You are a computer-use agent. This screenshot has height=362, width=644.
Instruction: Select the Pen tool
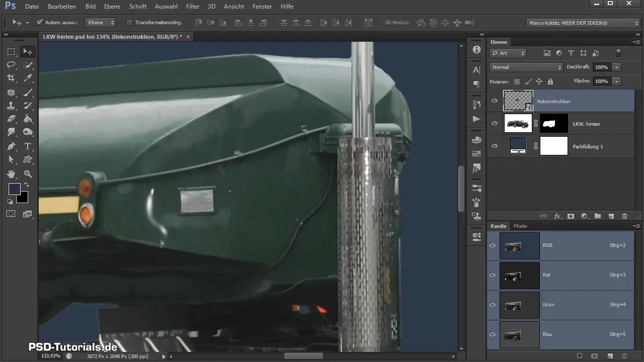[11, 146]
